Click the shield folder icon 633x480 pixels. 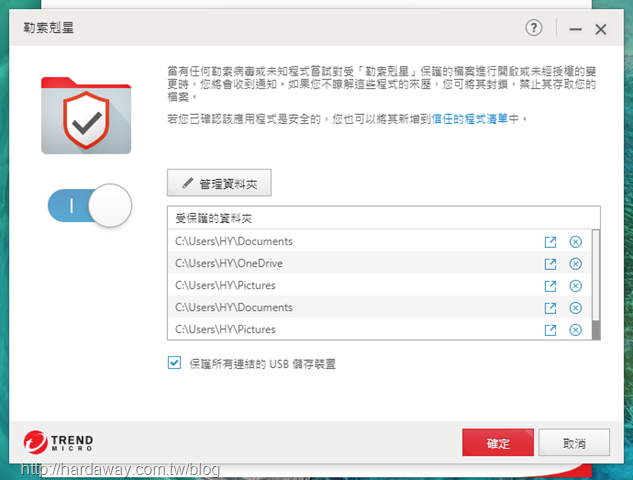(x=86, y=115)
